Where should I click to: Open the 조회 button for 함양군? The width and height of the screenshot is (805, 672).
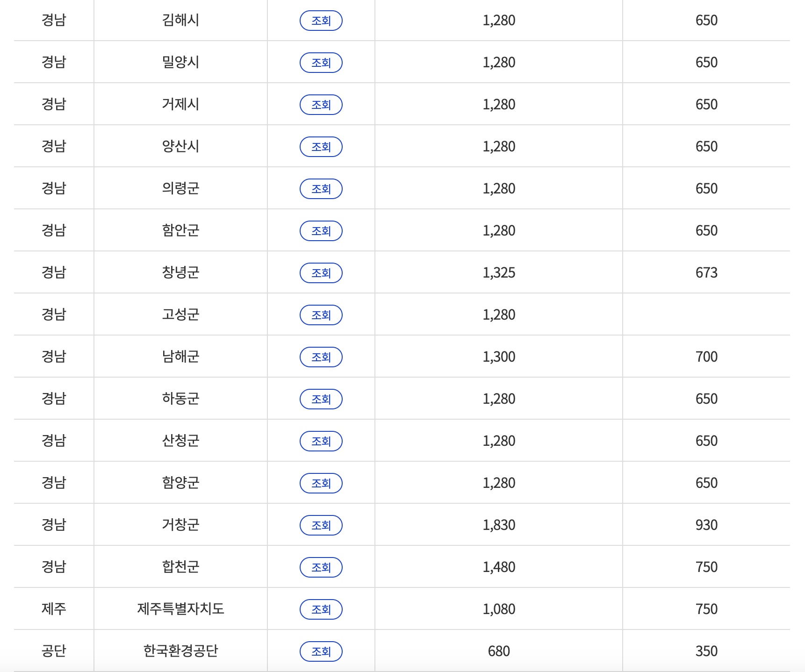[x=321, y=483]
